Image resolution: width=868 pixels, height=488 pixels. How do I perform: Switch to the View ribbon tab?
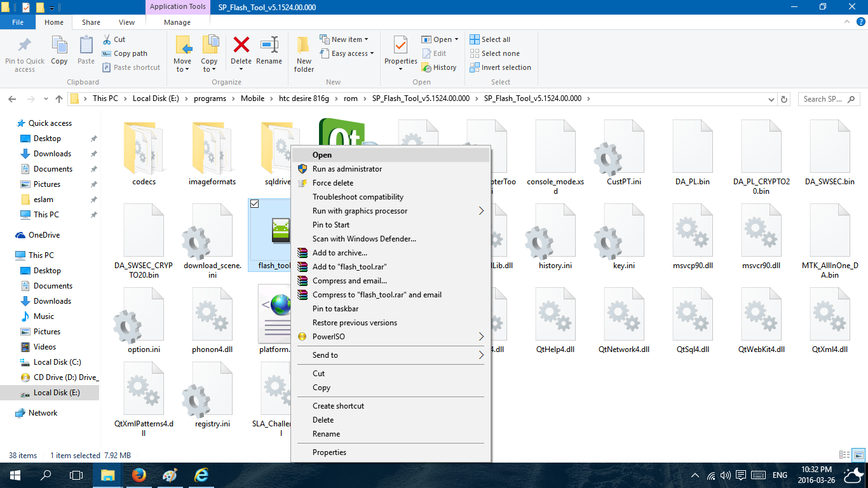[x=126, y=22]
